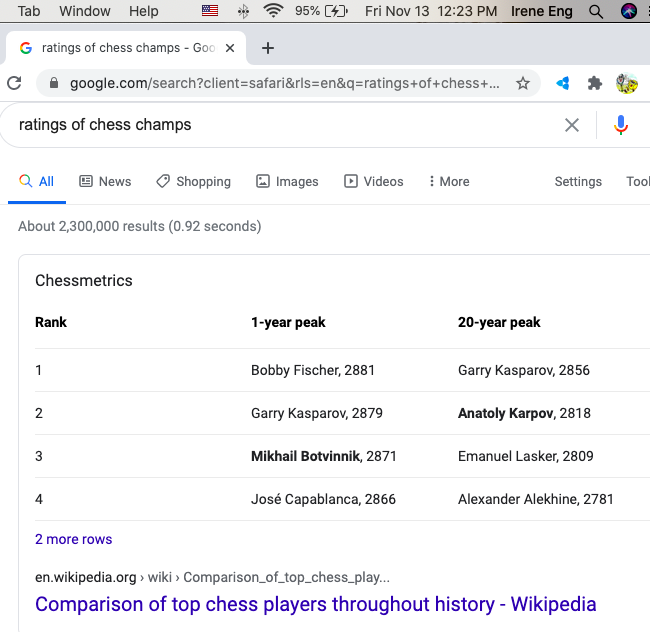Open macOS Spotlight search icon
650x632 pixels.
coord(596,11)
